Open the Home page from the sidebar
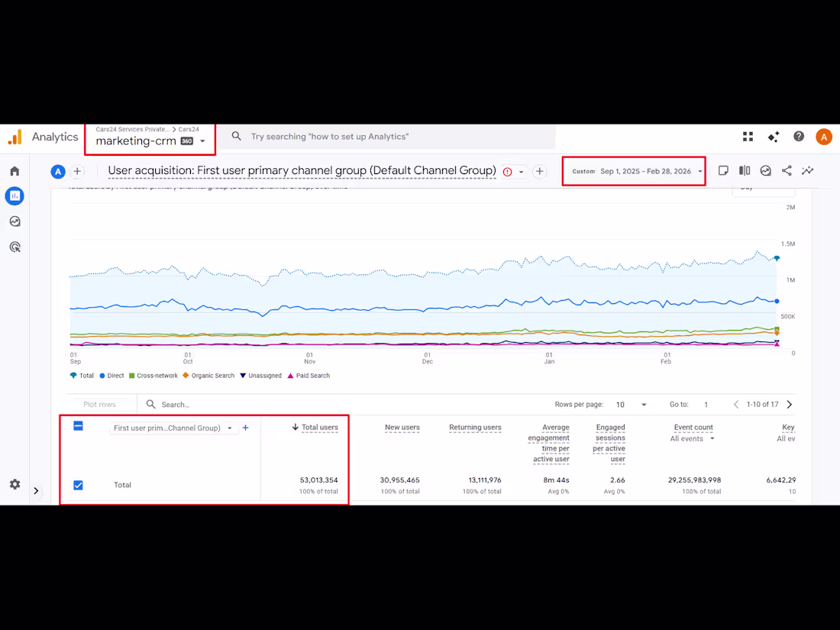The width and height of the screenshot is (840, 630). click(x=14, y=171)
